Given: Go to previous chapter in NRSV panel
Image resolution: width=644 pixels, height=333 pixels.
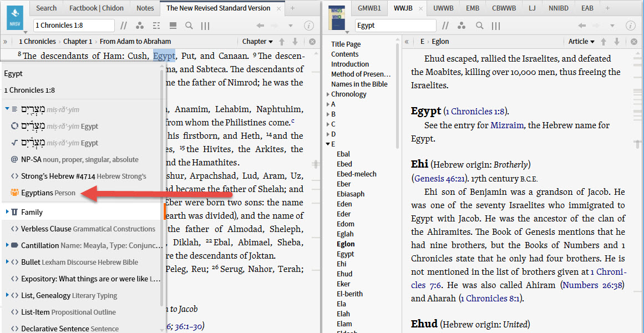Looking at the screenshot, I should (x=282, y=42).
